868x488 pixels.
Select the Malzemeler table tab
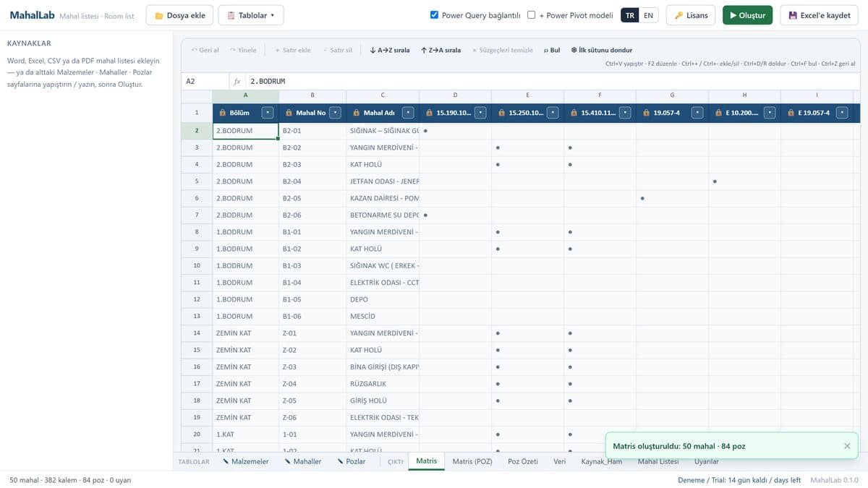click(x=246, y=461)
